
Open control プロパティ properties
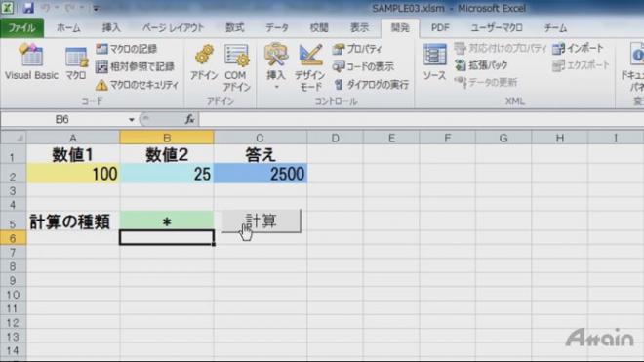[357, 49]
